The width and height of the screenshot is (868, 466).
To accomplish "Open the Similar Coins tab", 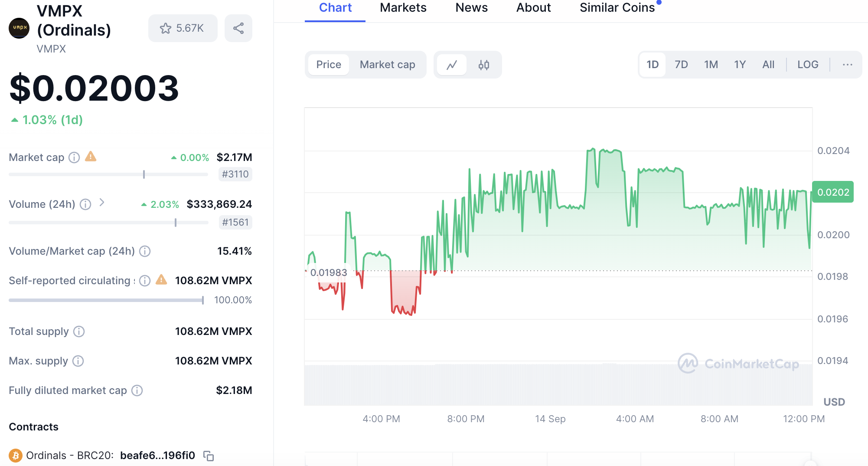I will 617,8.
